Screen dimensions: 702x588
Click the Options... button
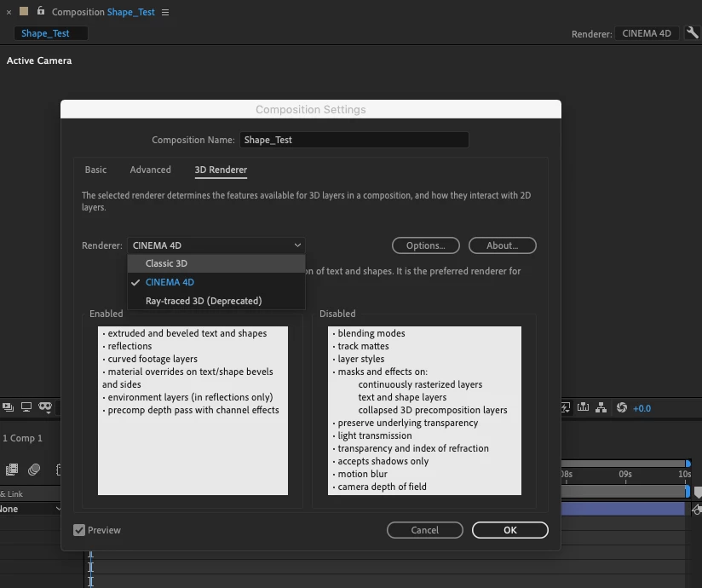426,245
